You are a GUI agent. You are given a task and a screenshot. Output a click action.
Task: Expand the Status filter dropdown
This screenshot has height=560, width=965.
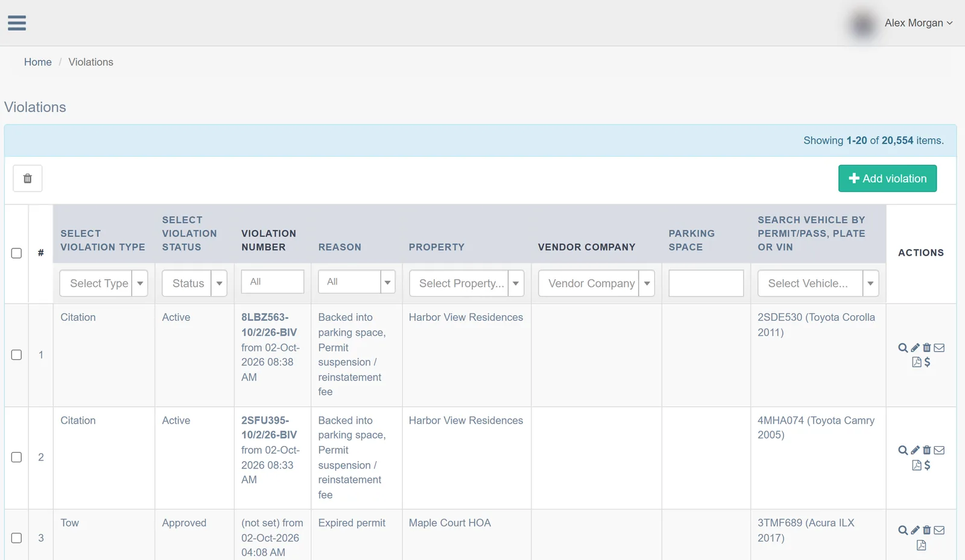[194, 283]
